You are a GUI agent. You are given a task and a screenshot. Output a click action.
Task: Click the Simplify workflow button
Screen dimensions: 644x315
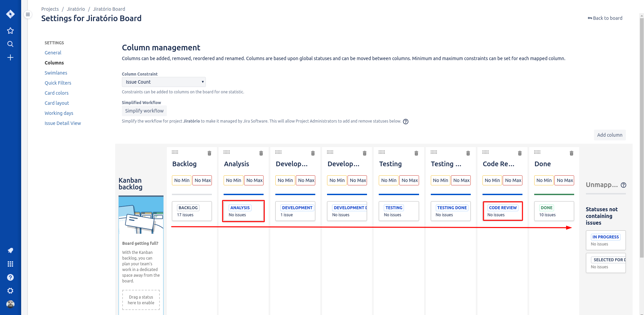pos(144,111)
